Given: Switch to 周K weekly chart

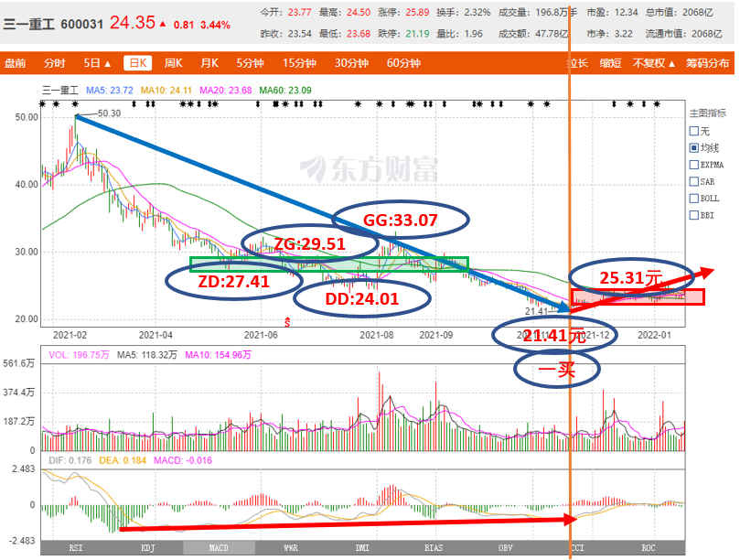Looking at the screenshot, I should [x=173, y=63].
